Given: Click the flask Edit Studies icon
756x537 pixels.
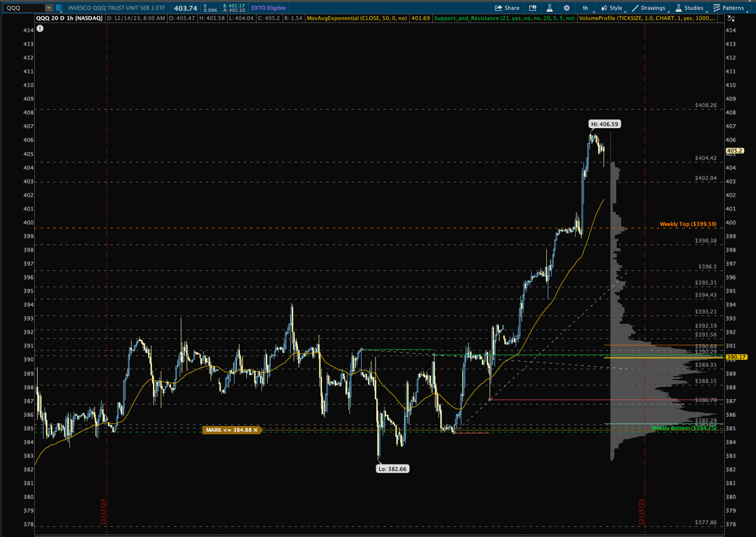Looking at the screenshot, I should click(549, 8).
